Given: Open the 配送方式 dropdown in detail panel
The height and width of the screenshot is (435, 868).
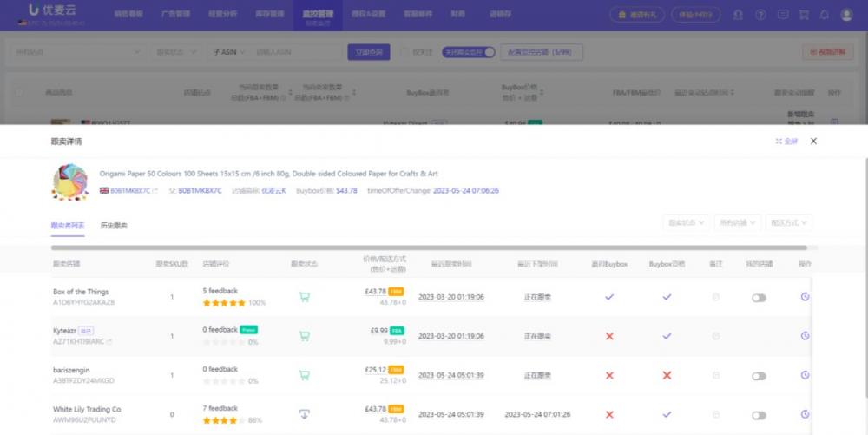Looking at the screenshot, I should click(x=789, y=222).
